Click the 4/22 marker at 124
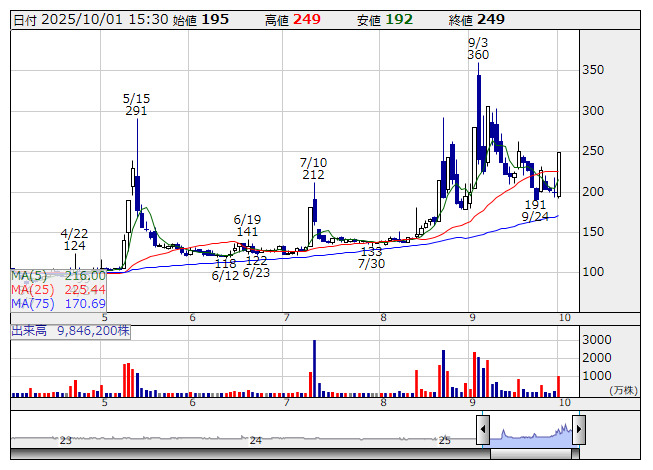This screenshot has height=470, width=653. tap(74, 239)
